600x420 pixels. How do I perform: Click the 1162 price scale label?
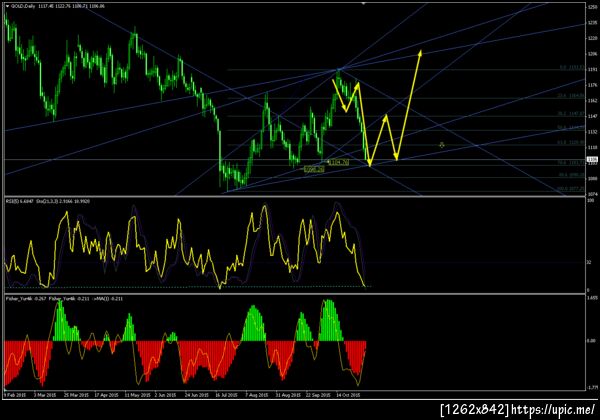592,101
